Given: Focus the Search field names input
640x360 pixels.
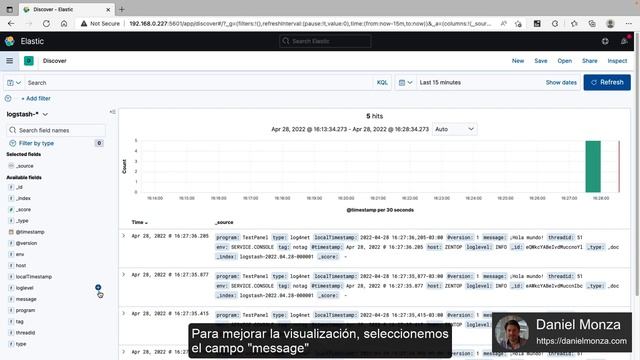Looking at the screenshot, I should (x=56, y=130).
